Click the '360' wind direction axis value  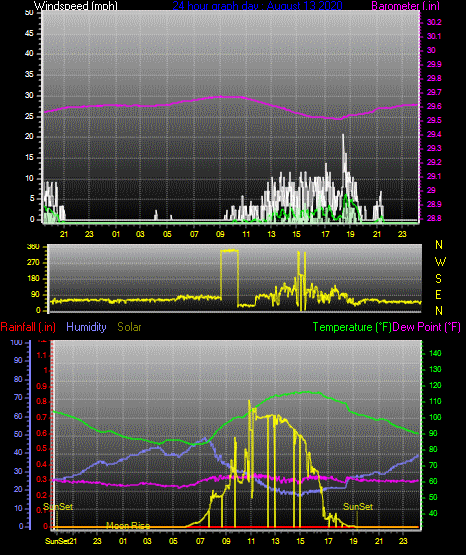click(x=33, y=247)
